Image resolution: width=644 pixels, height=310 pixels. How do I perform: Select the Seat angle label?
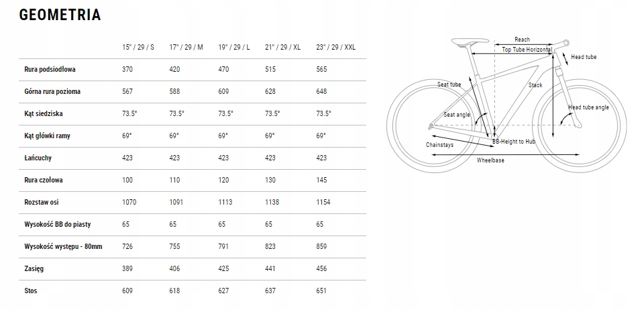(x=457, y=115)
